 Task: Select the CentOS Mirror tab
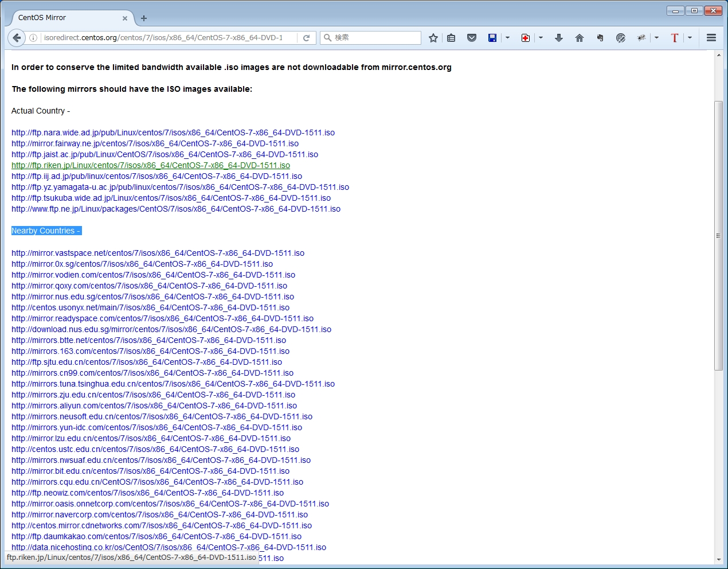[69, 18]
